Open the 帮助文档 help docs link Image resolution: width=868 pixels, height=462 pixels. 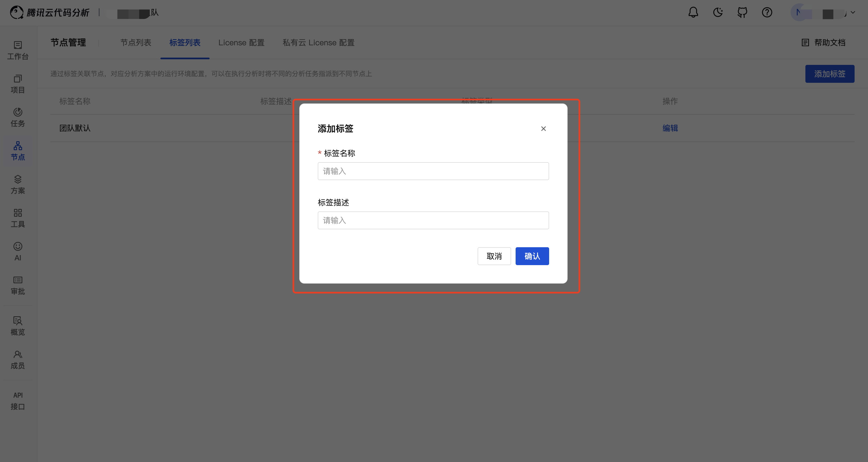tap(823, 43)
